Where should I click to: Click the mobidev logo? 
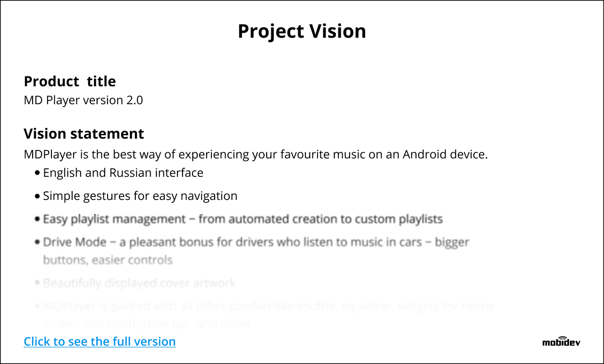click(x=561, y=341)
